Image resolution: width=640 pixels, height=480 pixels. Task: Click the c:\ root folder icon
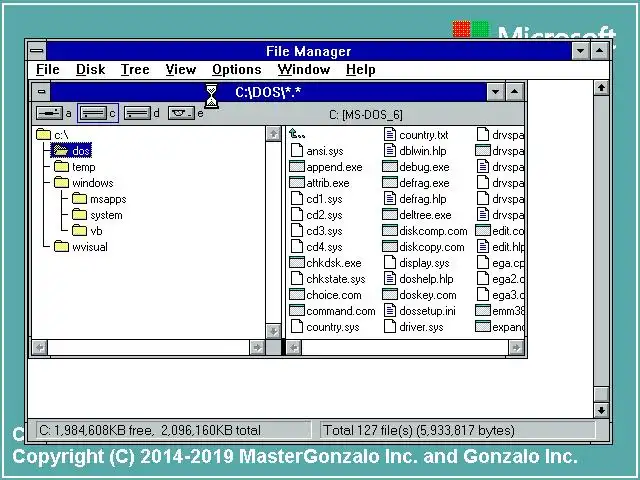(x=43, y=134)
